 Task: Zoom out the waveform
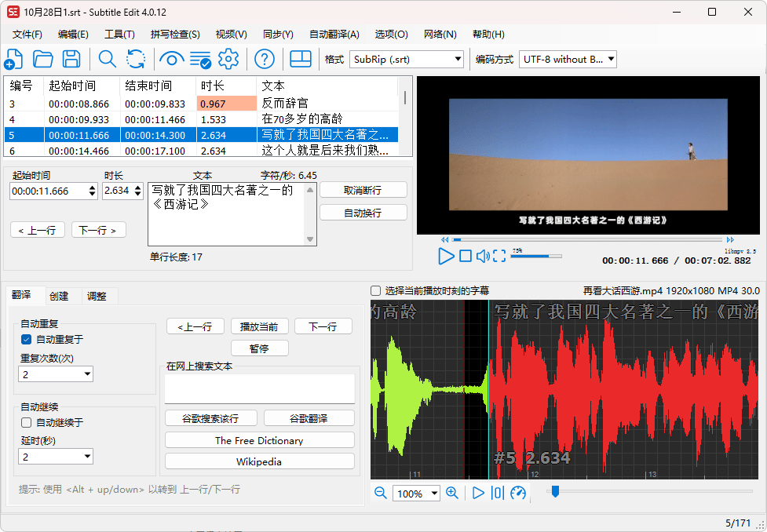[381, 493]
